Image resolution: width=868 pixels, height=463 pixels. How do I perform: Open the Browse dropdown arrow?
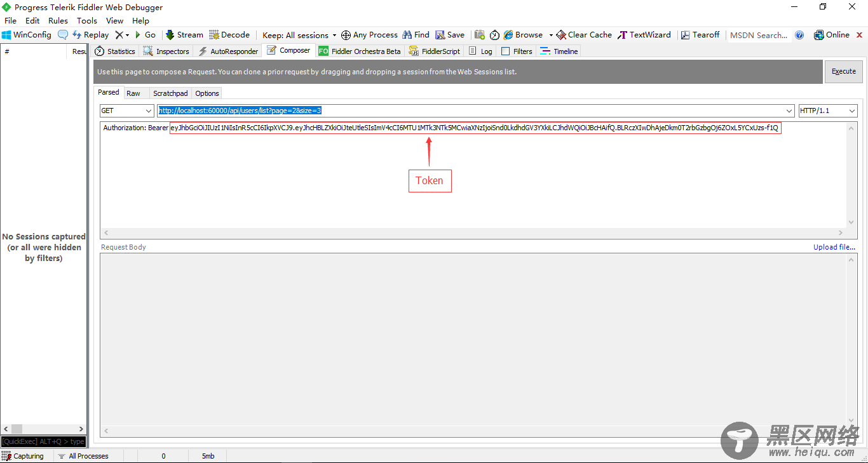551,35
